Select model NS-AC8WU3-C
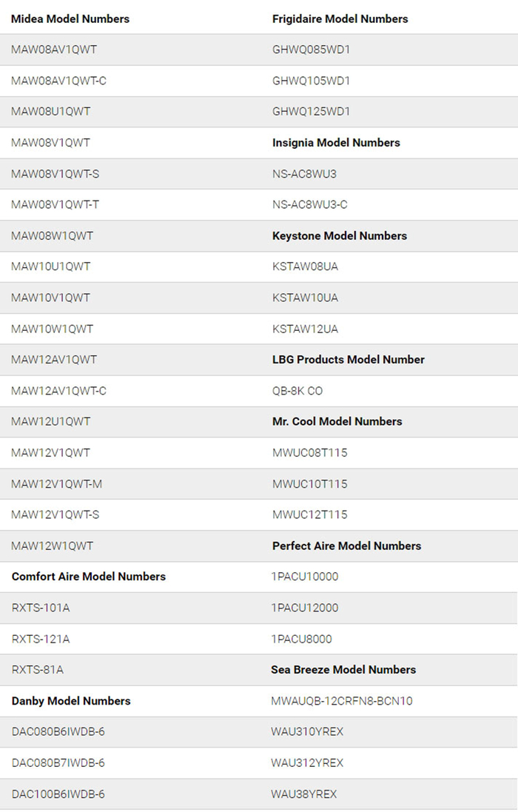The width and height of the screenshot is (518, 812). click(309, 204)
